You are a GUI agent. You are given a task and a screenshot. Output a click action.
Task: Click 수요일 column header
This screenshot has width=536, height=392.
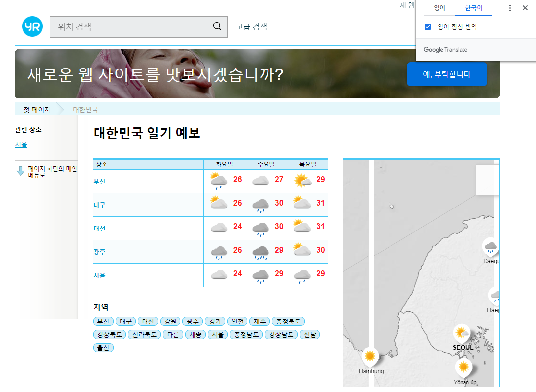click(x=266, y=164)
